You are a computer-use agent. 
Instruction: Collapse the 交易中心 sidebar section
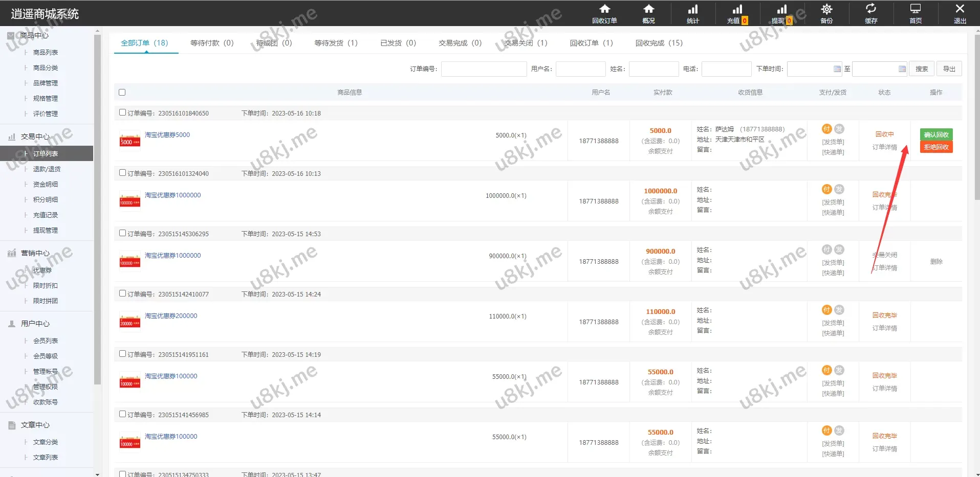click(x=35, y=137)
